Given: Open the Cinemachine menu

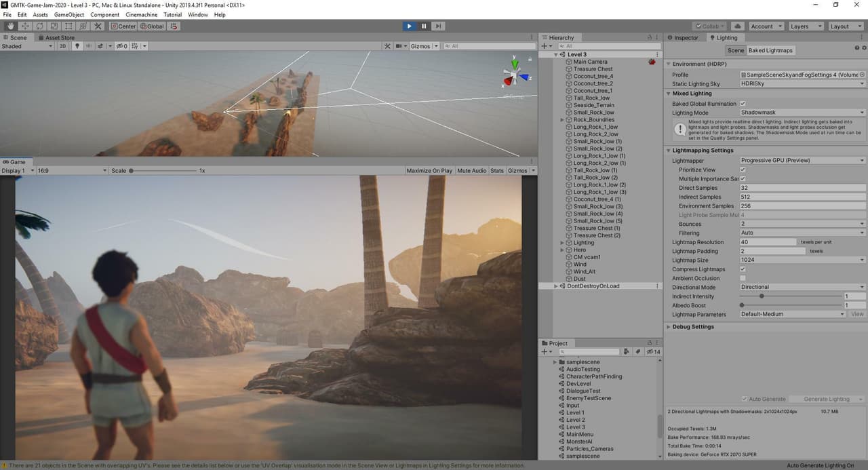Looking at the screenshot, I should point(141,14).
